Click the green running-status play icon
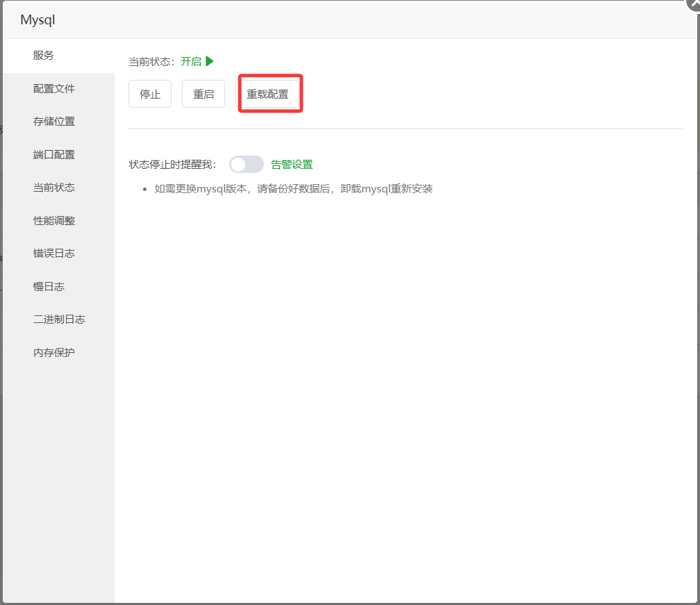700x605 pixels. pos(210,61)
